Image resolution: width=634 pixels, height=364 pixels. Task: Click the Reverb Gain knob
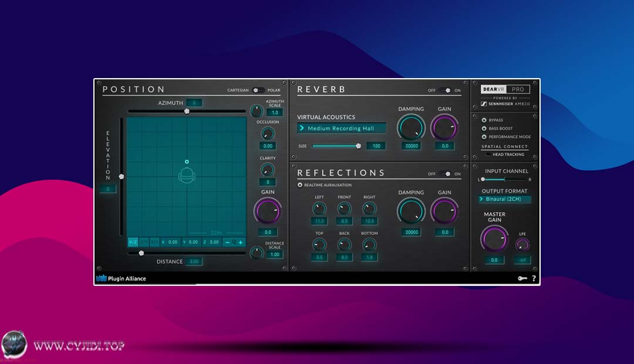pos(444,128)
